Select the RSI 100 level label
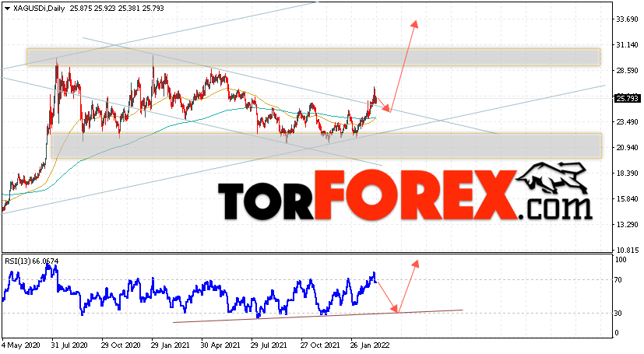Viewport: 644px width, 354px height. point(621,260)
